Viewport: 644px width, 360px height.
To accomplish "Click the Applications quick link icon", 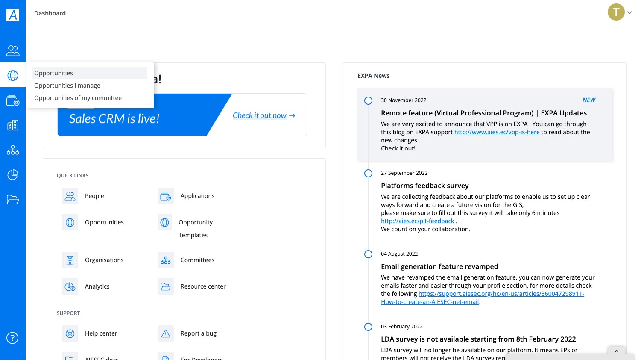I will [166, 196].
